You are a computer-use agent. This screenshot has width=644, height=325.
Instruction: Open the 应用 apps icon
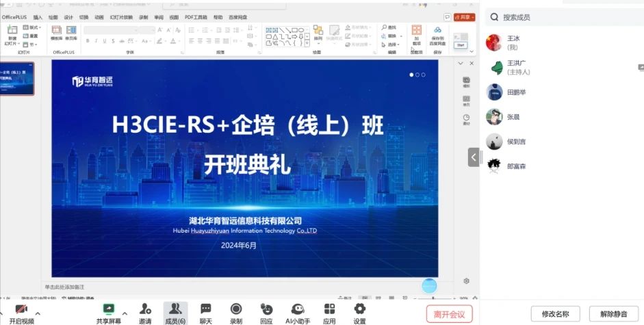(x=329, y=309)
